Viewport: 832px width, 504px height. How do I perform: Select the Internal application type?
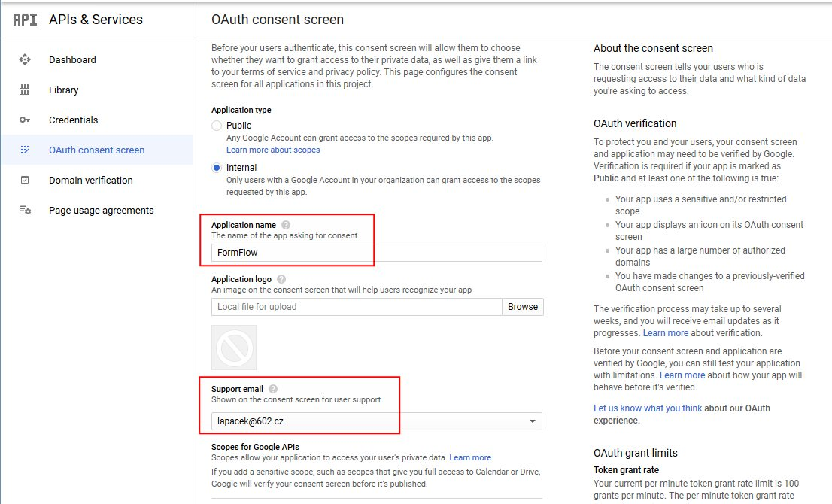click(217, 168)
